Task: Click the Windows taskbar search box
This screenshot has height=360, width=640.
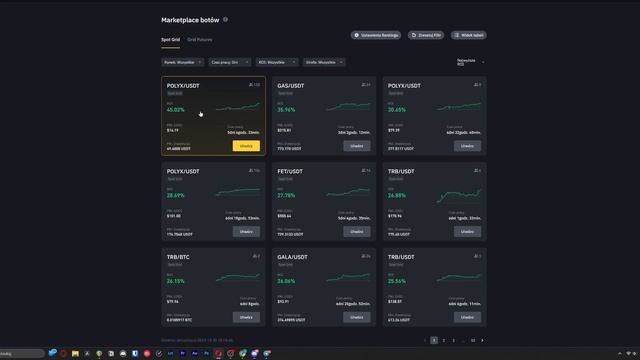Action: [21, 353]
